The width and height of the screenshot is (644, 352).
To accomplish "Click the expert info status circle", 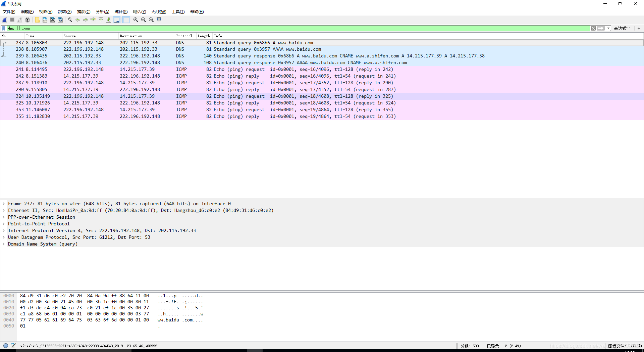I will [6, 346].
